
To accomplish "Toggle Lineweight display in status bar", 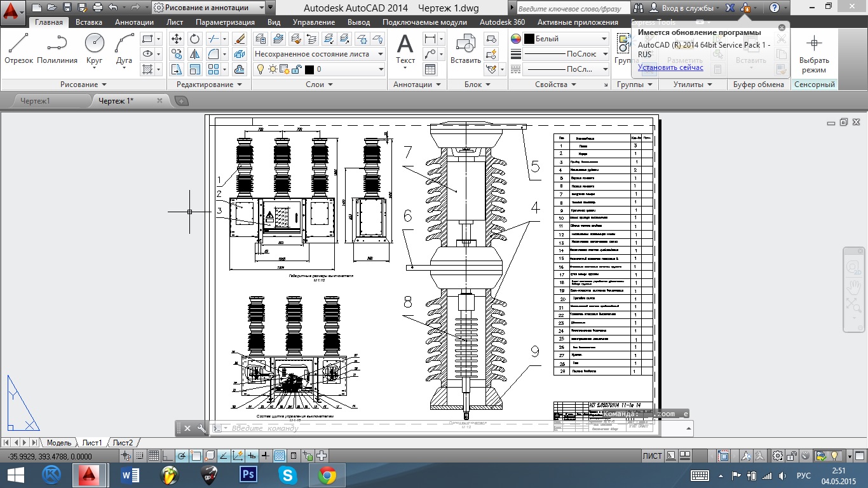I will [x=266, y=456].
